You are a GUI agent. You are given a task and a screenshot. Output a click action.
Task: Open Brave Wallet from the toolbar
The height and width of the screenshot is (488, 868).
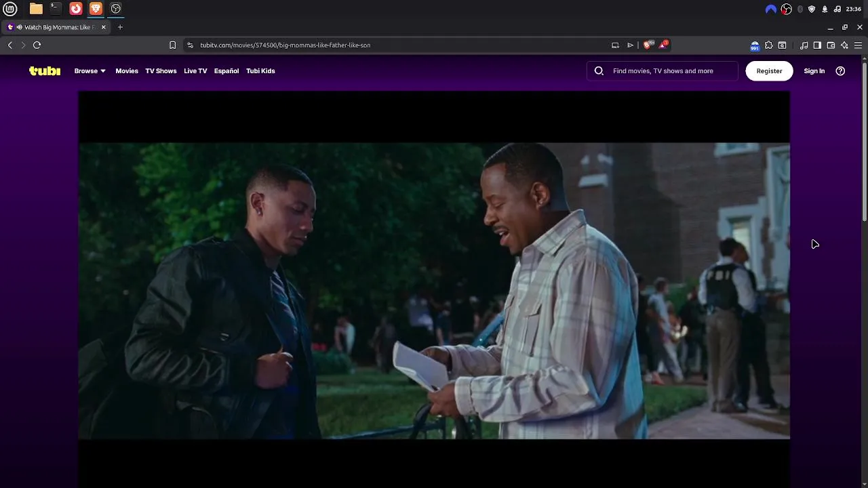point(831,45)
